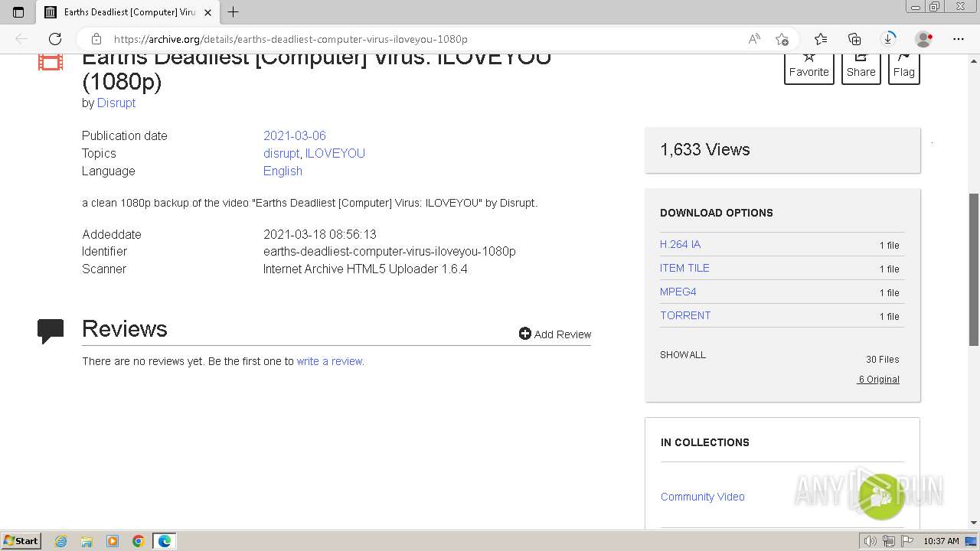Open Downloads icon in toolbar
Image resolution: width=980 pixels, height=551 pixels.
tap(888, 39)
